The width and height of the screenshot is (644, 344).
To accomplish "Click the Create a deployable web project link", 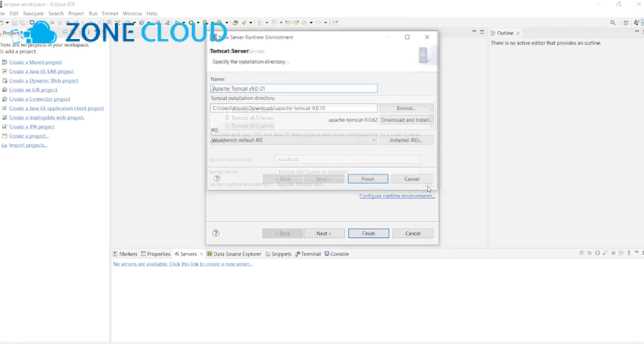I will pyautogui.click(x=47, y=117).
